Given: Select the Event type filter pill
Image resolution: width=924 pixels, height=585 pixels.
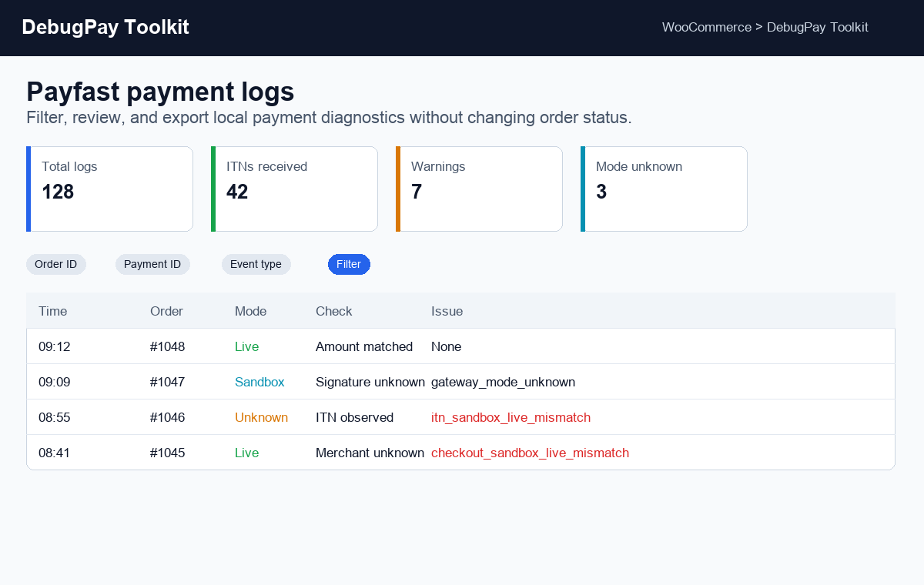Looking at the screenshot, I should coord(256,264).
